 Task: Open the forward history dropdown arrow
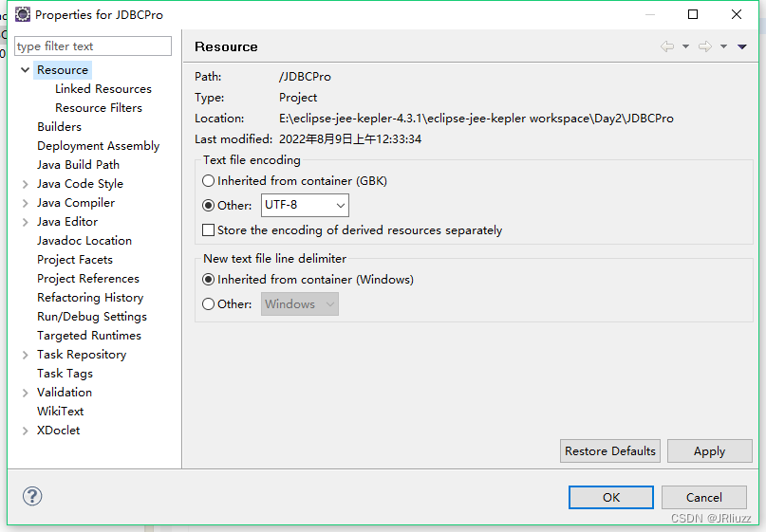pos(723,46)
